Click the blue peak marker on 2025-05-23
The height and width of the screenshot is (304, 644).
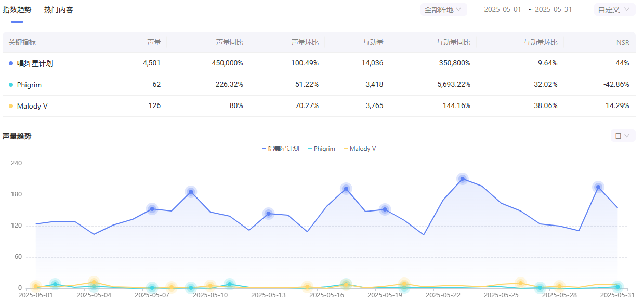(462, 179)
